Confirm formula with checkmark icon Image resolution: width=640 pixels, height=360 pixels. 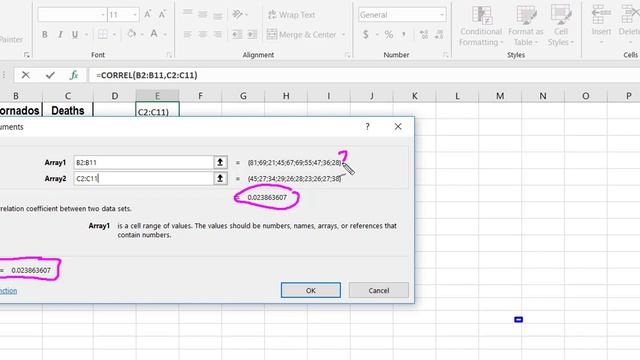(50, 75)
